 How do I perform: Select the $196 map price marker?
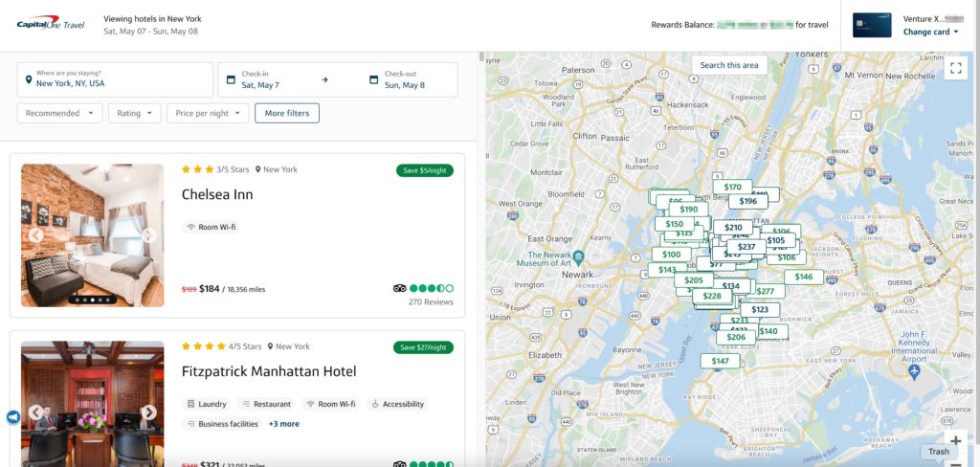747,201
